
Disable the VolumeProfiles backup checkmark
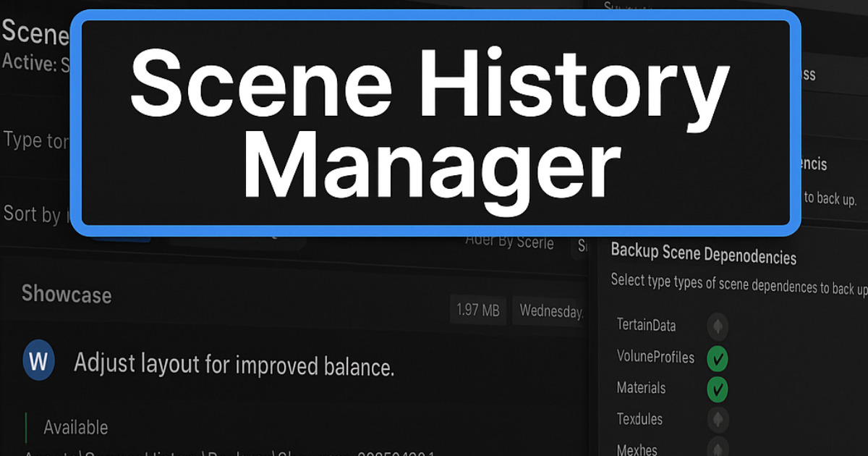point(718,357)
